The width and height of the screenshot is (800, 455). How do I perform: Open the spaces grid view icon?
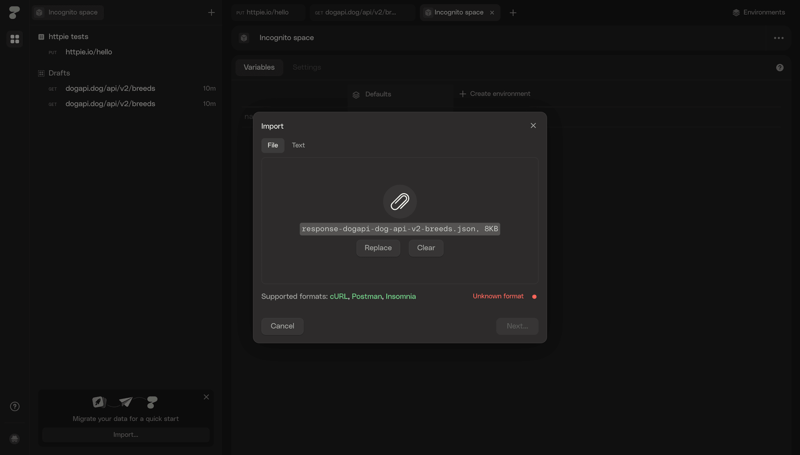(15, 39)
